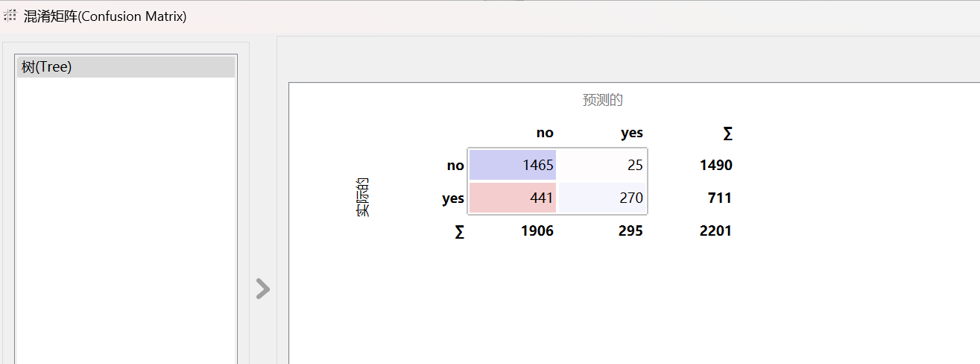980x364 pixels.
Task: Select the cell with 1465 correct no predictions
Action: tap(513, 166)
